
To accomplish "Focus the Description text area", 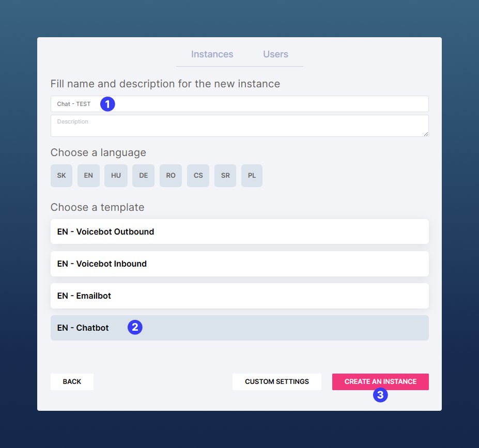I will tap(239, 126).
